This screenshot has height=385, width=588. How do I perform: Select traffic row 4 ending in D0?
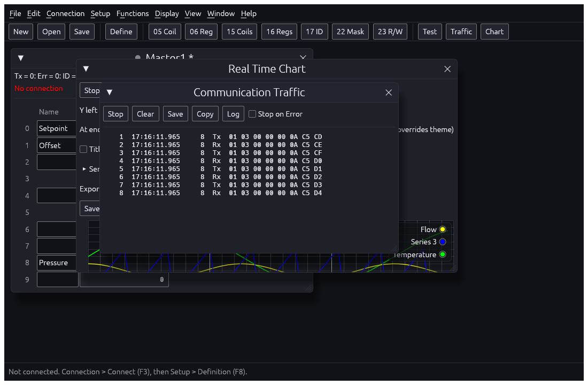(x=220, y=161)
